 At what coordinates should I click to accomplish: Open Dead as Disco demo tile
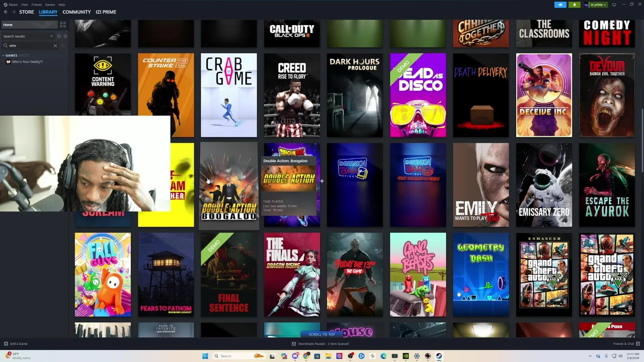coord(418,95)
